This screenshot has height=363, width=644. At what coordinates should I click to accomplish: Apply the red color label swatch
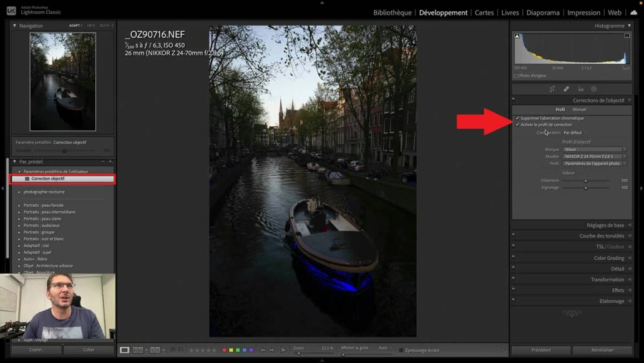224,351
